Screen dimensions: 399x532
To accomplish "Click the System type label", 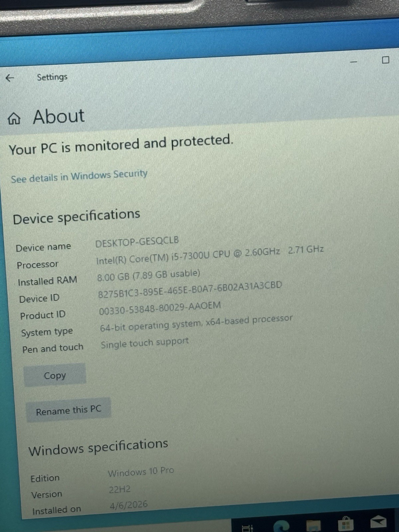I will tap(47, 332).
